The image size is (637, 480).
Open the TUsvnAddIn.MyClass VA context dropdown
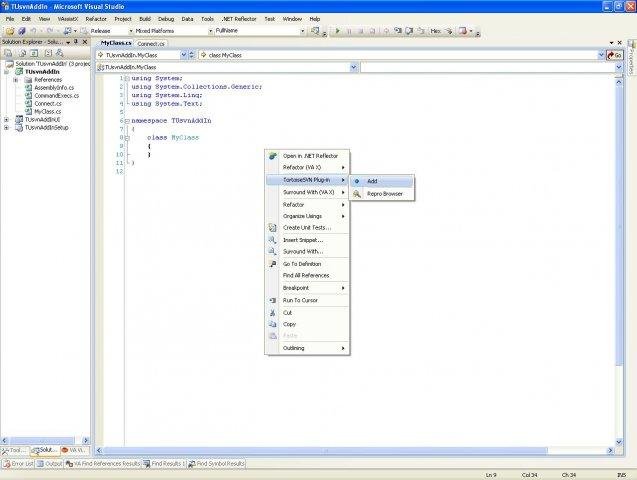coord(184,55)
